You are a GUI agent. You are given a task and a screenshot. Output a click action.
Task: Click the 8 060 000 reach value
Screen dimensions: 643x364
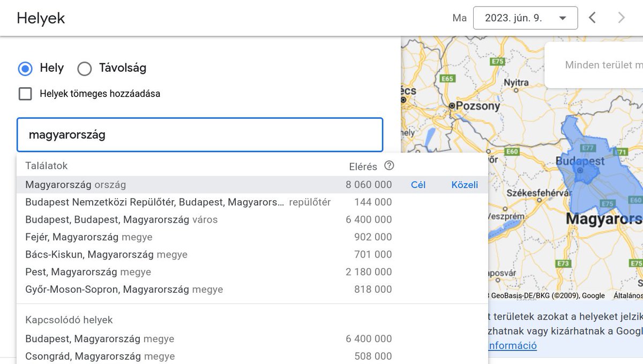pyautogui.click(x=369, y=185)
